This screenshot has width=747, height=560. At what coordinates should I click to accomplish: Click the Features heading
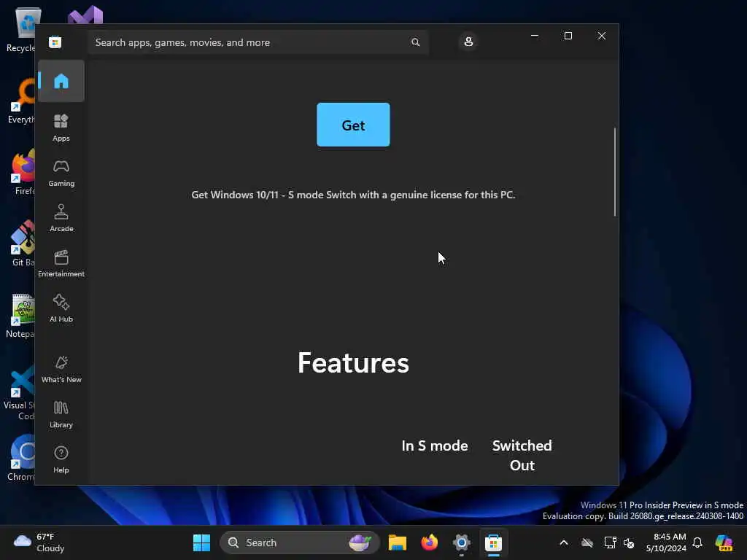point(353,363)
